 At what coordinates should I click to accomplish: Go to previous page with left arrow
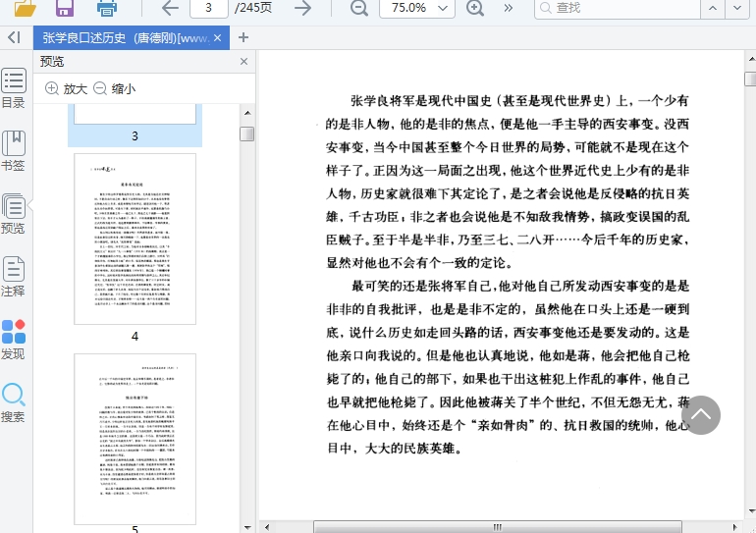170,9
